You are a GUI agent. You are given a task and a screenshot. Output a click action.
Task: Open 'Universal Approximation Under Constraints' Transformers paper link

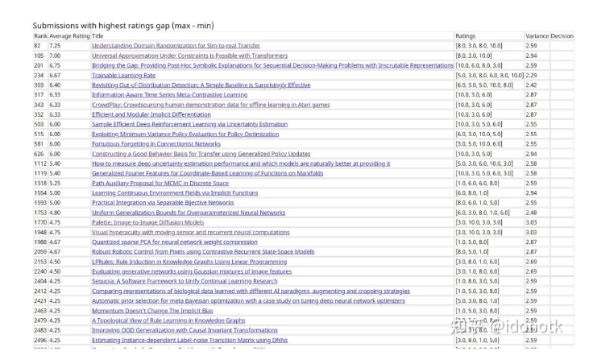[x=190, y=56]
